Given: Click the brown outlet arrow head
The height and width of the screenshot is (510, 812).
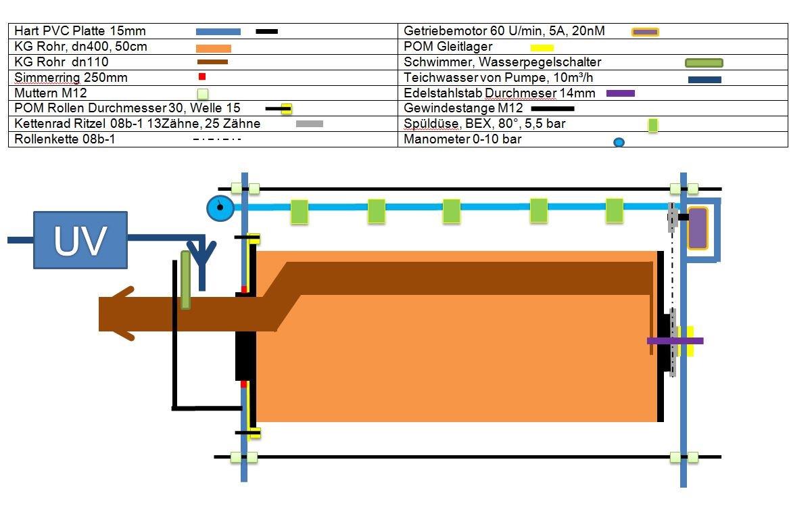Looking at the screenshot, I should pyautogui.click(x=118, y=313).
